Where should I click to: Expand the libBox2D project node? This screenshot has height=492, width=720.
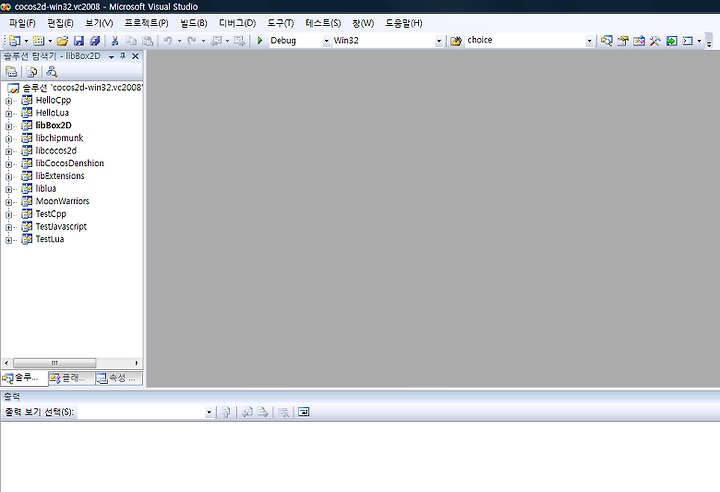coord(9,126)
